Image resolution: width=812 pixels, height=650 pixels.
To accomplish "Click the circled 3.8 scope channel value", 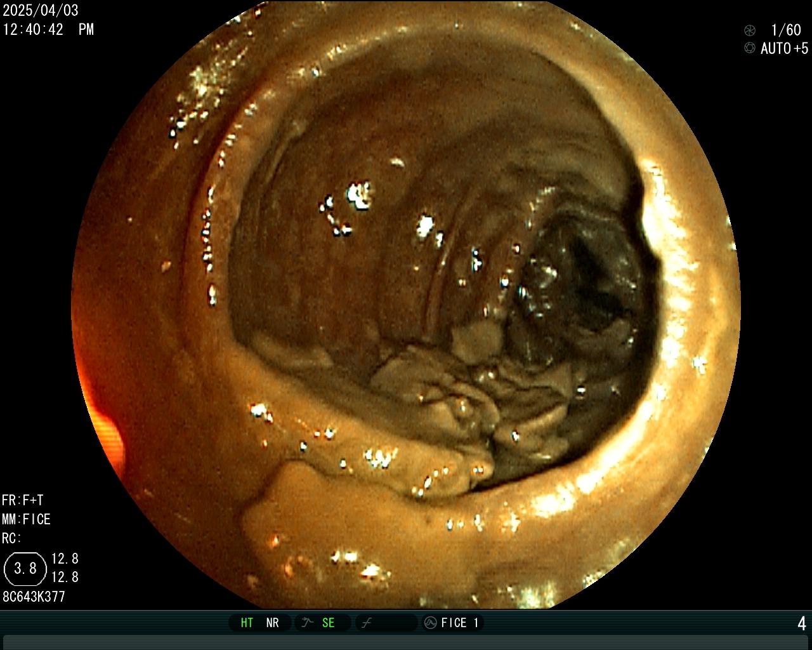I will tap(25, 568).
